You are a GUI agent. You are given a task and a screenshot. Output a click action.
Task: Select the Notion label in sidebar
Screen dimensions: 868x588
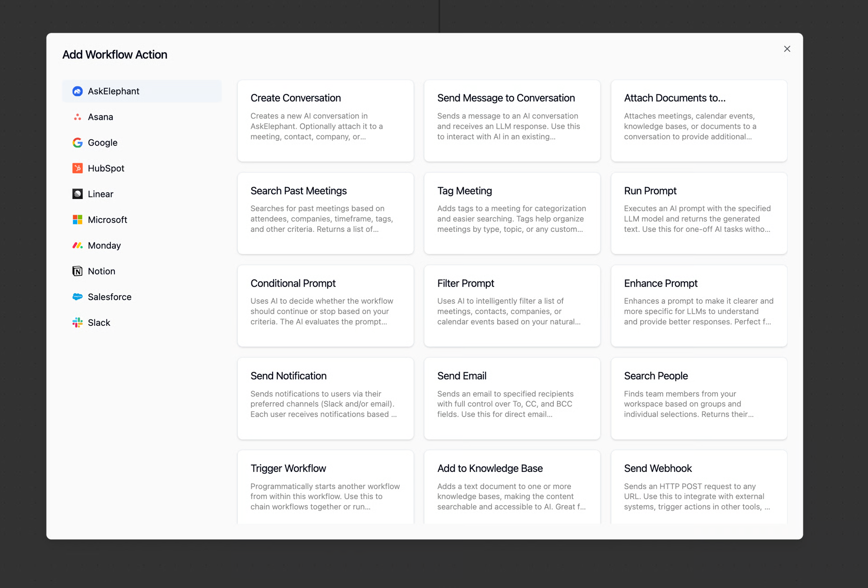(x=102, y=271)
